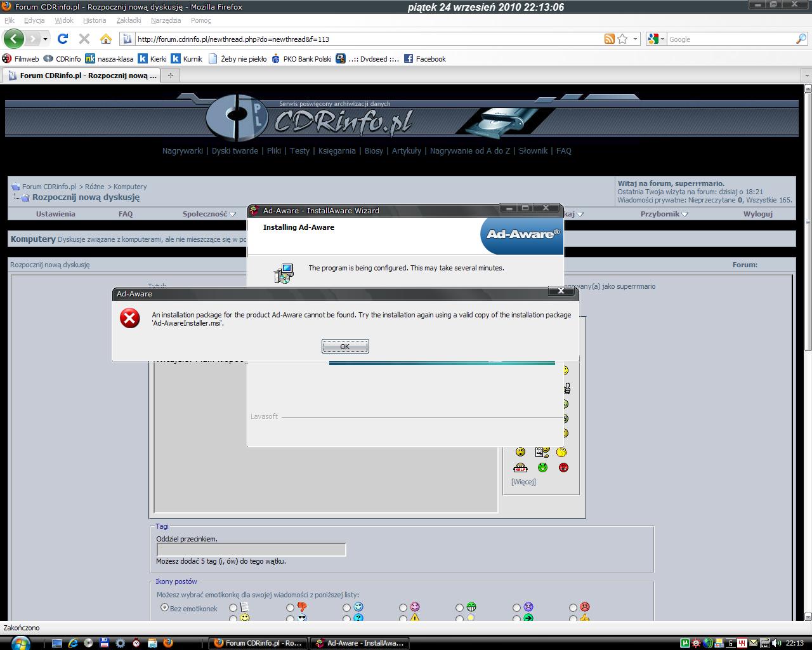Viewport: 812px width, 650px height.
Task: Expand the address bar history dropdown
Action: point(636,39)
